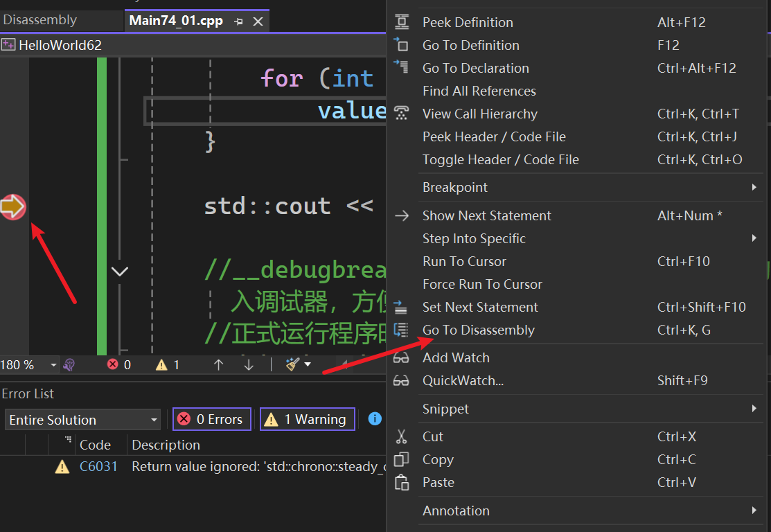771x532 pixels.
Task: Click the breakpoint arrow marker in the margin
Action: (x=13, y=206)
